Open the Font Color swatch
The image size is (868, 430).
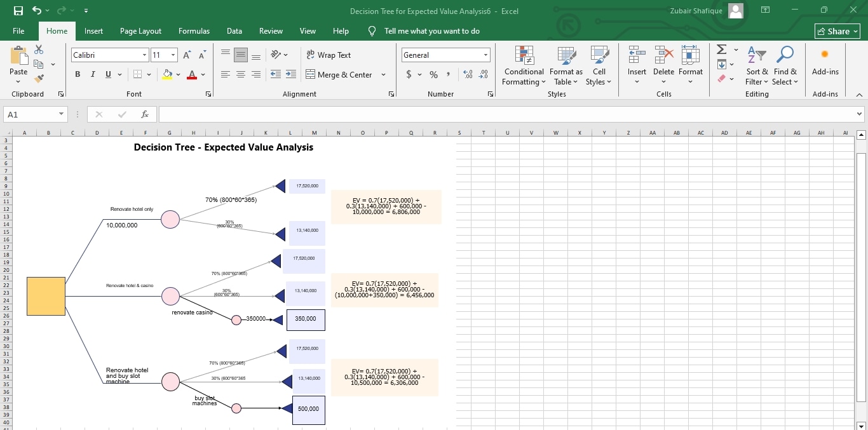click(x=191, y=75)
